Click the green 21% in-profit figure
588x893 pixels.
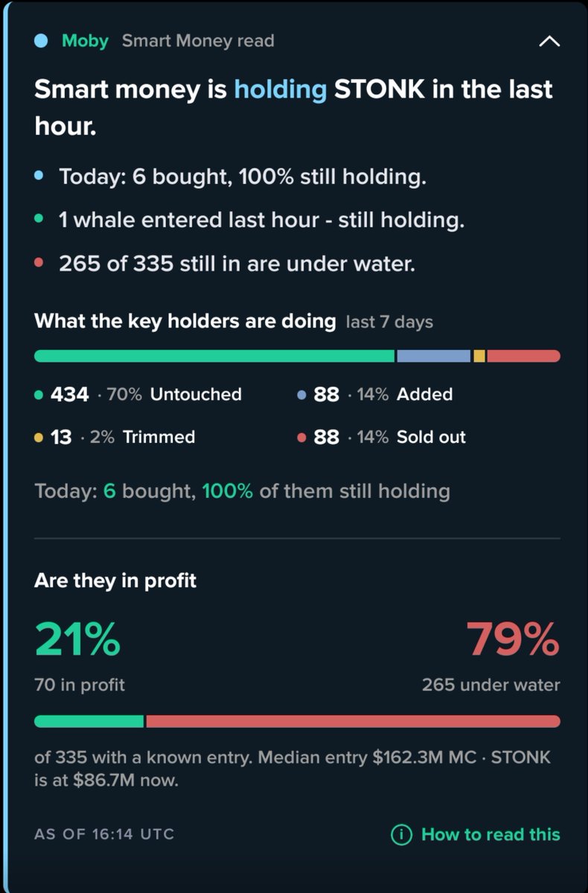(x=77, y=640)
